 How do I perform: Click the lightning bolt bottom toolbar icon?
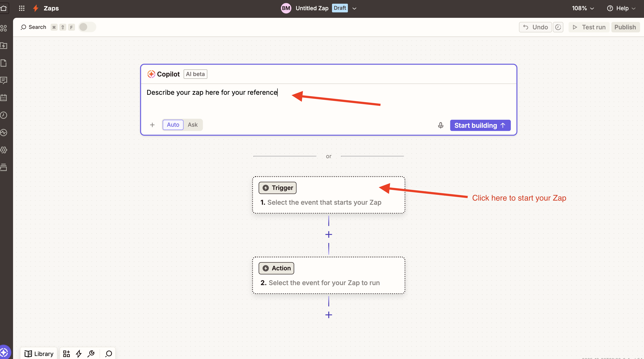[79, 354]
